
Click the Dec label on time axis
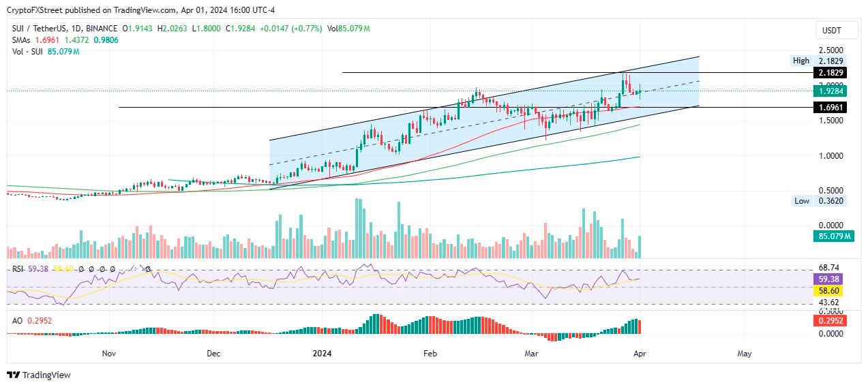click(x=213, y=354)
